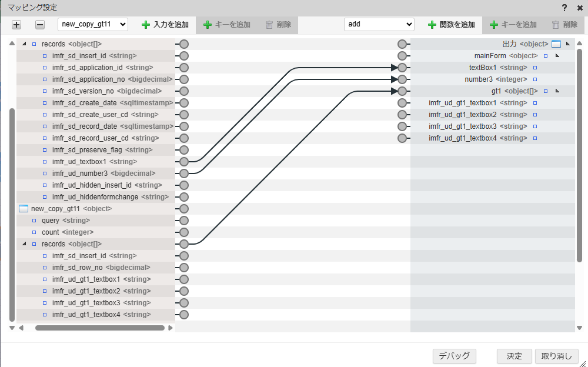The image size is (588, 367).
Task: Click the new_copy_gt11 object table icon
Action: [24, 209]
